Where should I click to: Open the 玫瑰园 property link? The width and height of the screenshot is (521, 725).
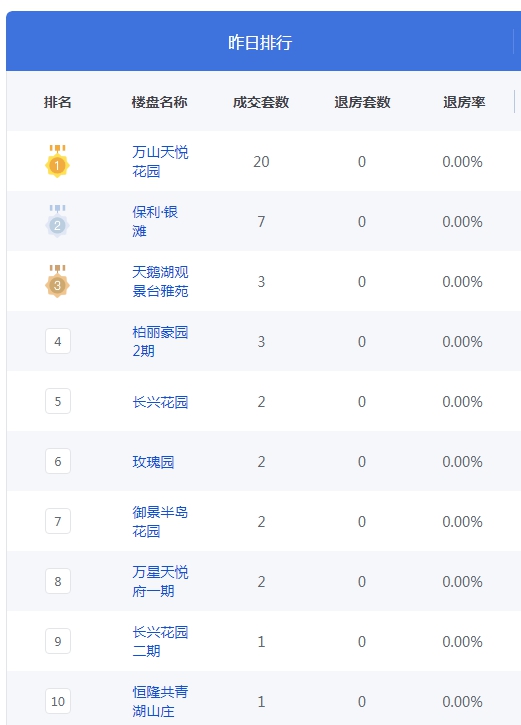pos(153,462)
